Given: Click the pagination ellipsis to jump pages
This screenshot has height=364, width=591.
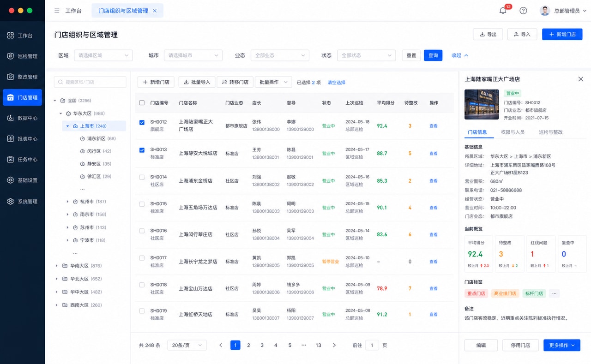Looking at the screenshot, I should [x=304, y=345].
